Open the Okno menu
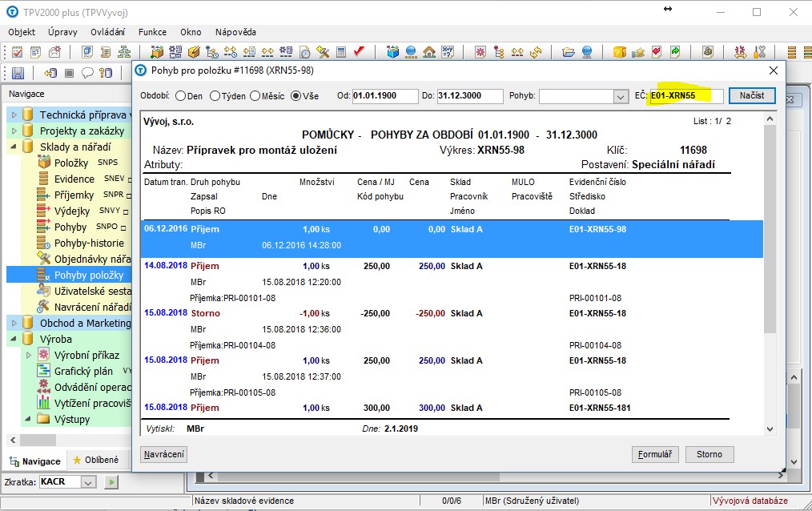812x511 pixels. (191, 32)
